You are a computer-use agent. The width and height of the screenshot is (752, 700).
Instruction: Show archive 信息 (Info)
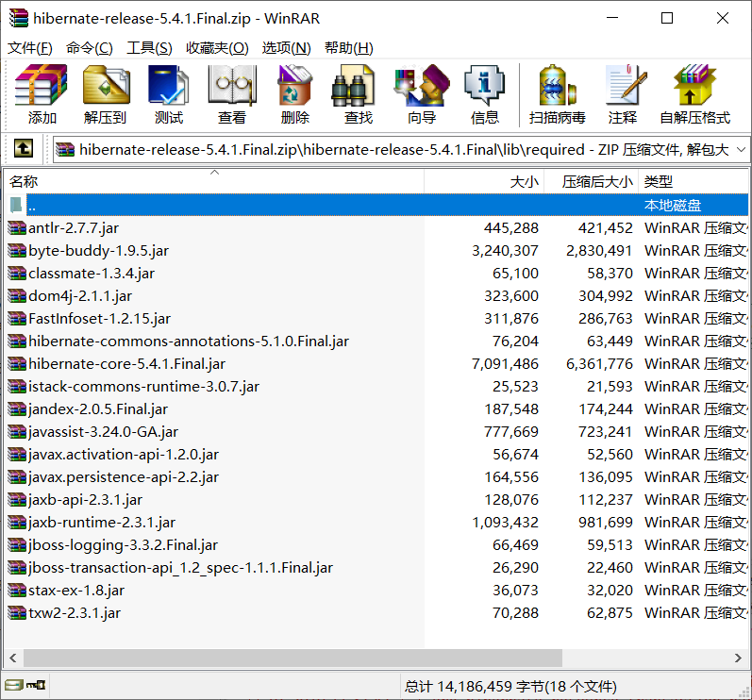484,94
